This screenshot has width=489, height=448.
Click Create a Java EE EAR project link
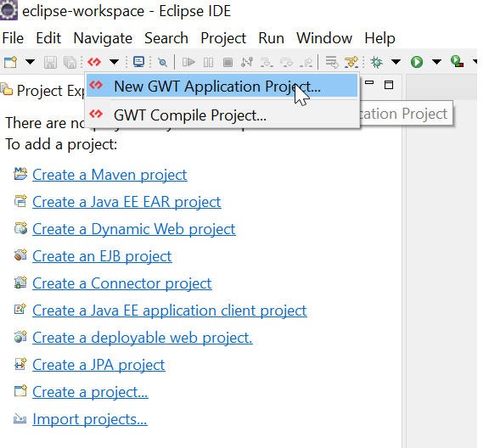pyautogui.click(x=127, y=202)
